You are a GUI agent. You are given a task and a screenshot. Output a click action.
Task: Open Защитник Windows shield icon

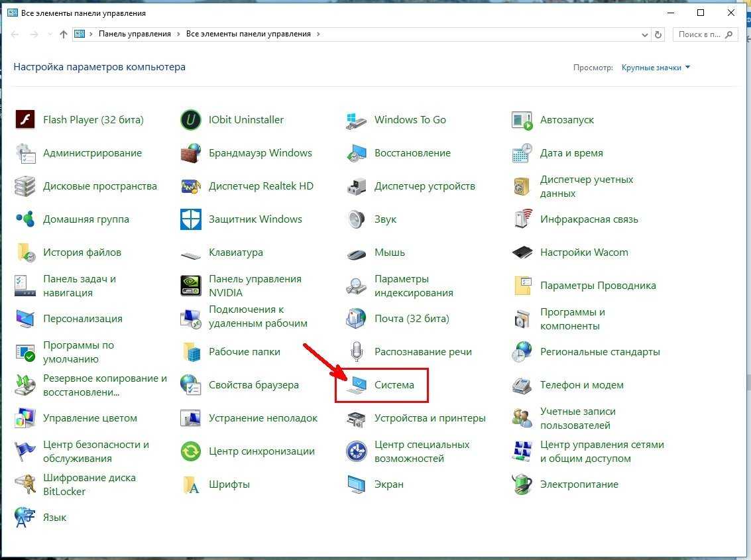(x=191, y=219)
